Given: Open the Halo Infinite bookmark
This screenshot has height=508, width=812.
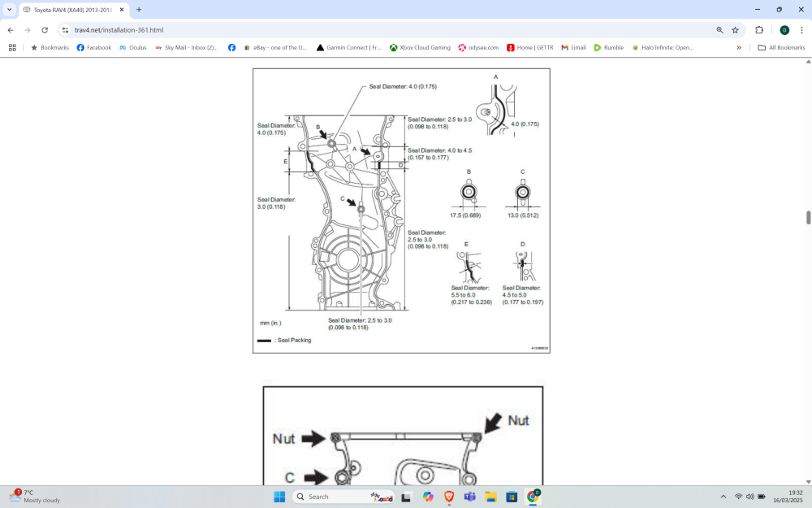Looking at the screenshot, I should pyautogui.click(x=663, y=47).
